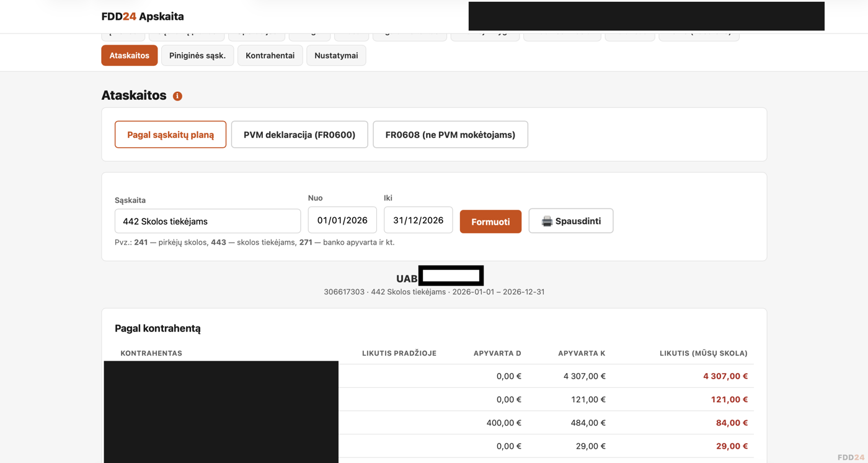
Task: Click the Likutis pradžioje column header
Action: tap(399, 353)
